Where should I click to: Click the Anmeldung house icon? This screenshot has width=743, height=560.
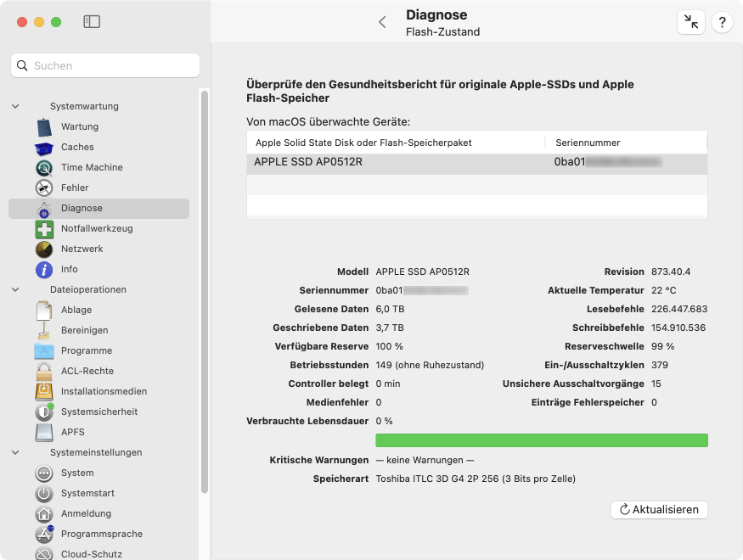(44, 513)
